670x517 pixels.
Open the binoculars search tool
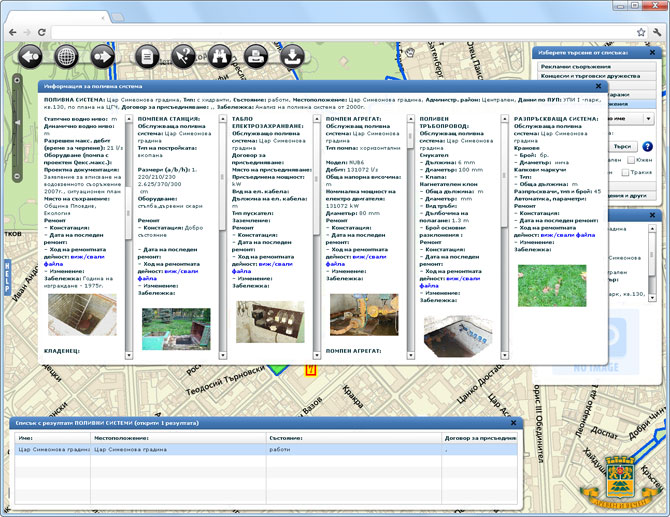pos(220,56)
